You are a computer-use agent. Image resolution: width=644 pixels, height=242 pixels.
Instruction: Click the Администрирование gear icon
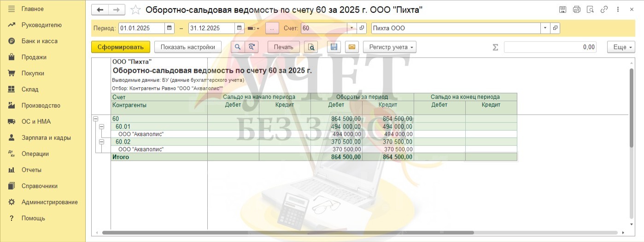[12, 202]
